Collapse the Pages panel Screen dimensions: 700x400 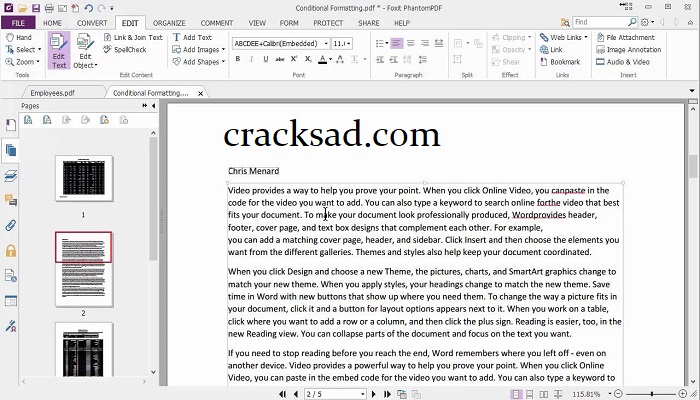pyautogui.click(x=154, y=106)
